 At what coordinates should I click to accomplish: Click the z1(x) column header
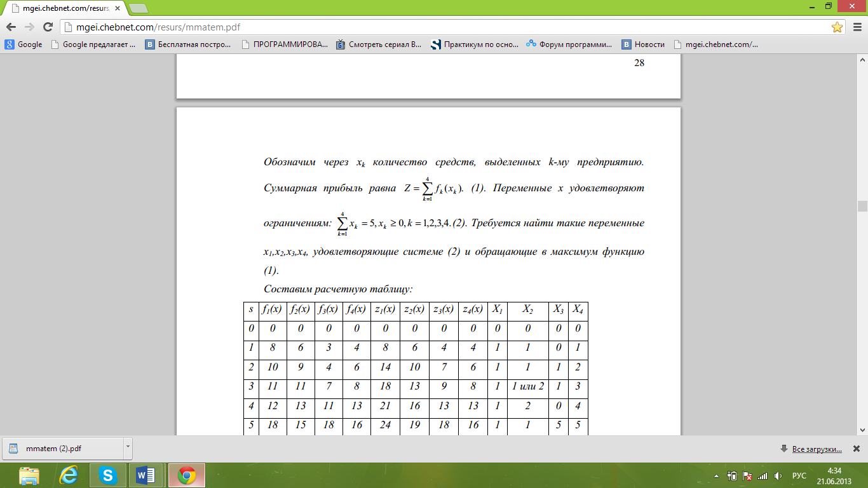click(x=385, y=310)
